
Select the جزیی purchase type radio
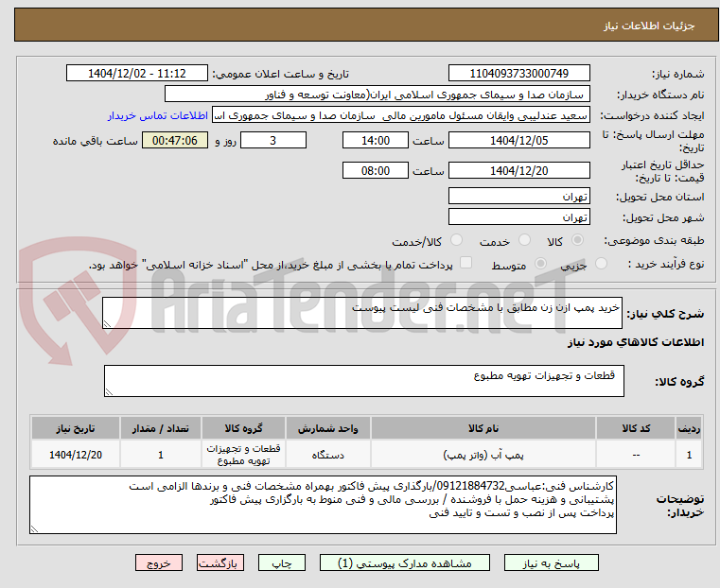(601, 263)
